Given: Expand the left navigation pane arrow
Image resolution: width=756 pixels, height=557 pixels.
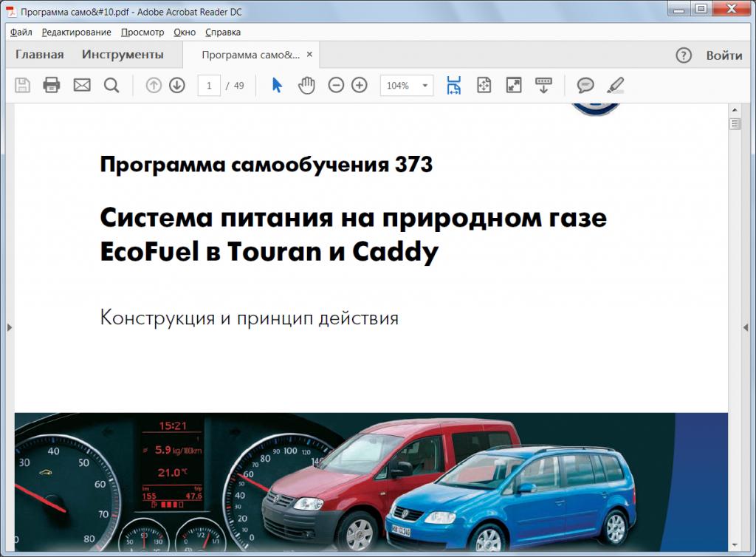Looking at the screenshot, I should [x=9, y=327].
